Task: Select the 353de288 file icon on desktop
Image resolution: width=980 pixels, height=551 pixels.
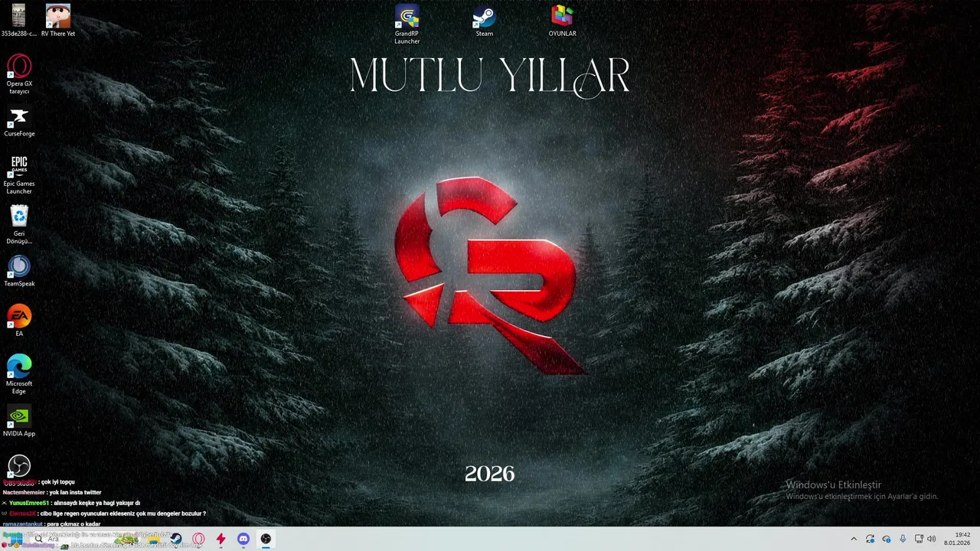Action: point(18,21)
